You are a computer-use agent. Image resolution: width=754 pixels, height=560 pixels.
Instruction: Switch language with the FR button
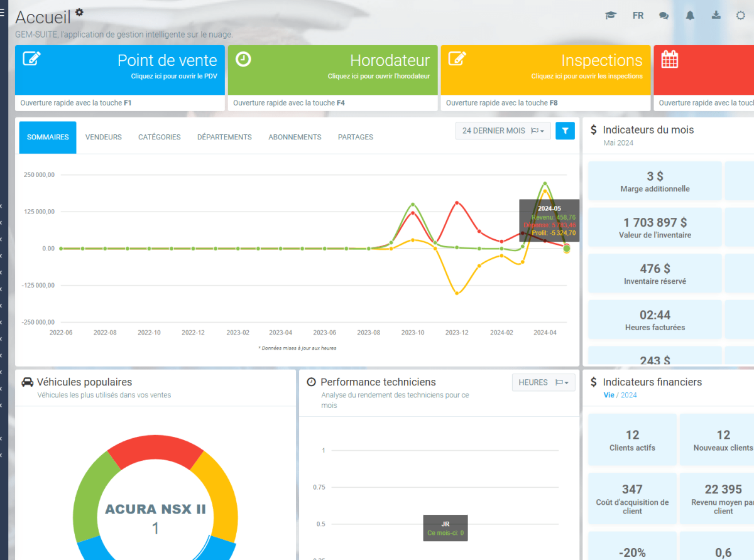click(x=638, y=16)
